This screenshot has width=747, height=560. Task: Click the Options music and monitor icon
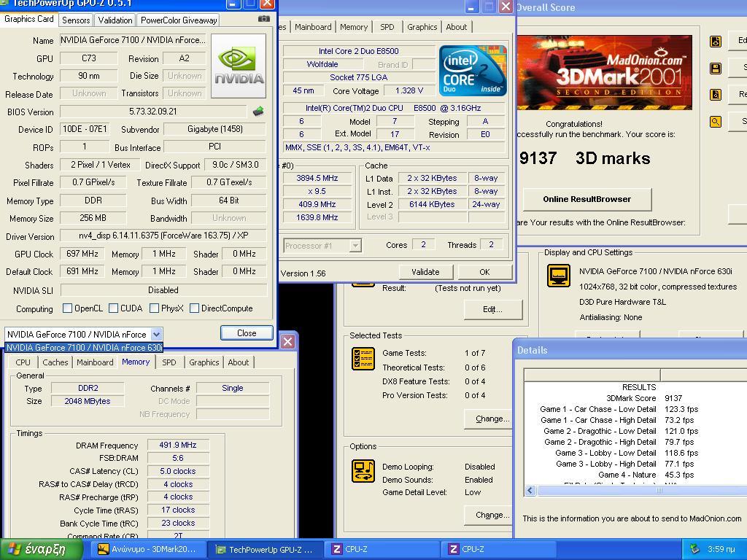pyautogui.click(x=363, y=471)
